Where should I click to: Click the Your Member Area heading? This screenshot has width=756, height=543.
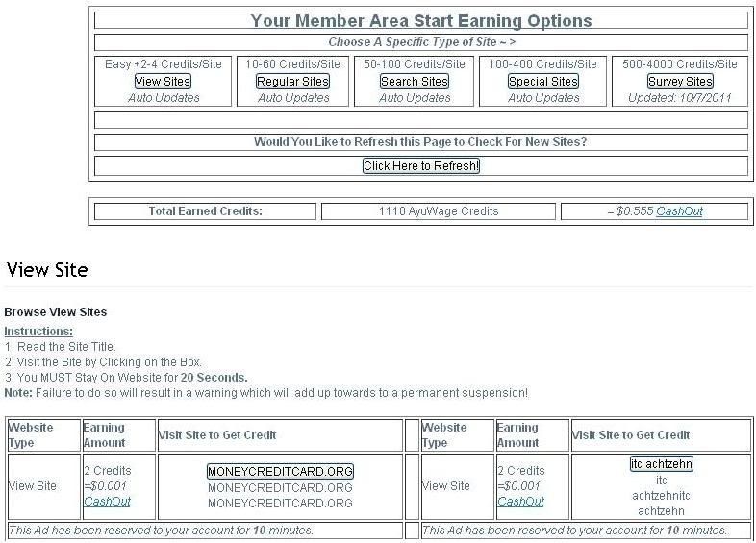[x=421, y=21]
